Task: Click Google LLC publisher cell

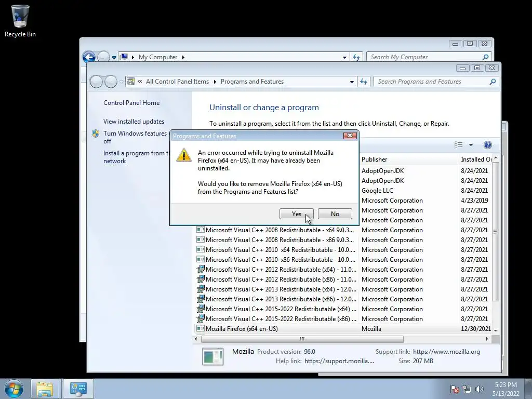Action: [377, 191]
